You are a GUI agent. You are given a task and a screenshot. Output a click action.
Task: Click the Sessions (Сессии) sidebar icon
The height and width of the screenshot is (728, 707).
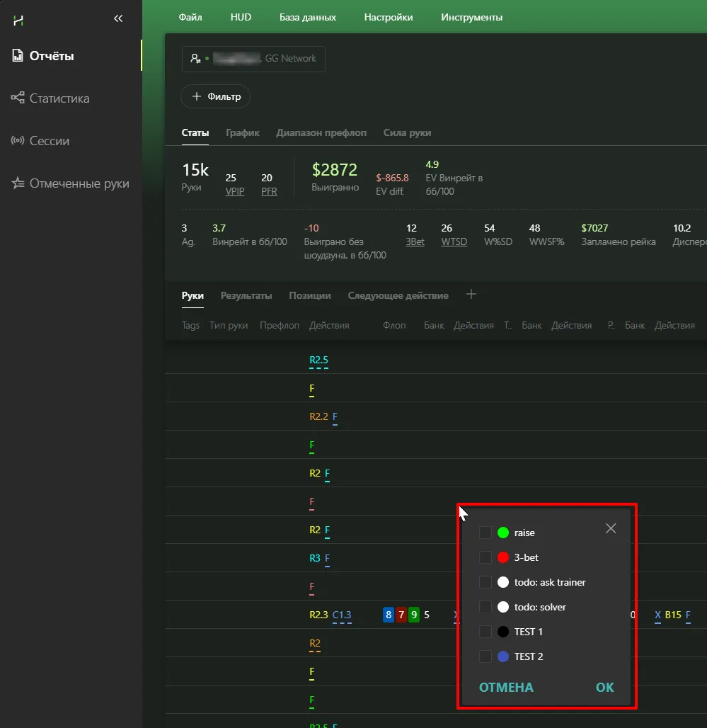tap(18, 141)
